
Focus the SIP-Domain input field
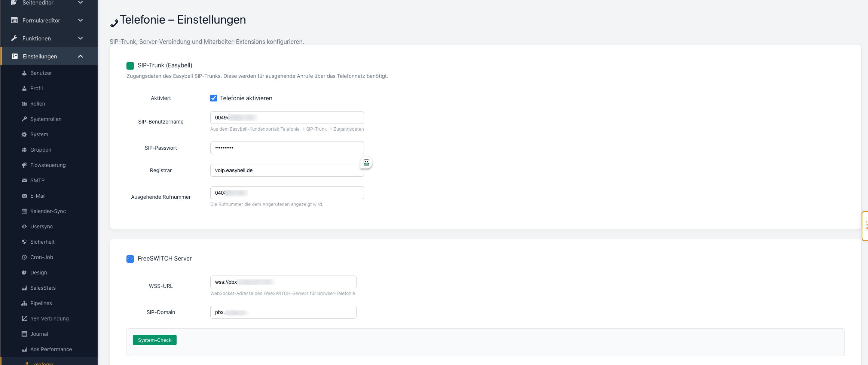[x=283, y=312]
